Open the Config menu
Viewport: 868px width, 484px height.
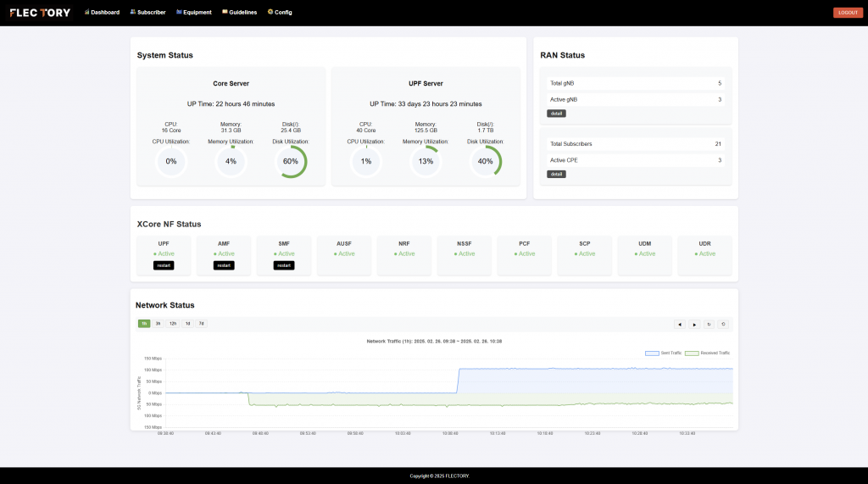point(280,12)
